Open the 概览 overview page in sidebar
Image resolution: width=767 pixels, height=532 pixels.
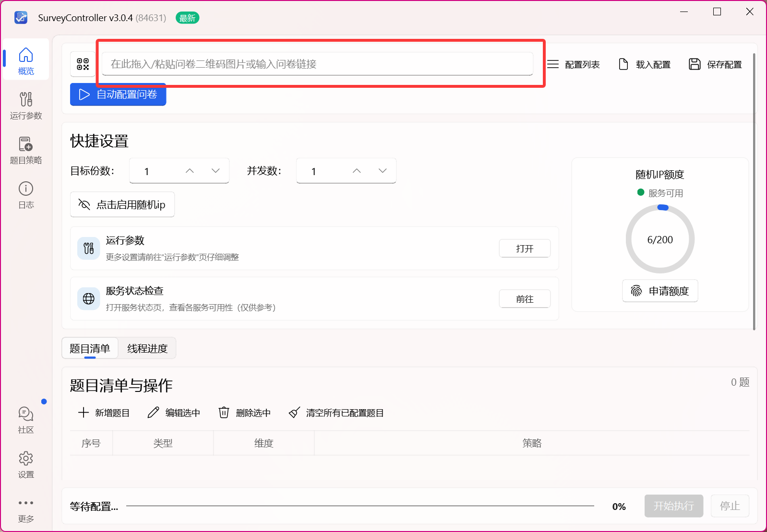(26, 60)
